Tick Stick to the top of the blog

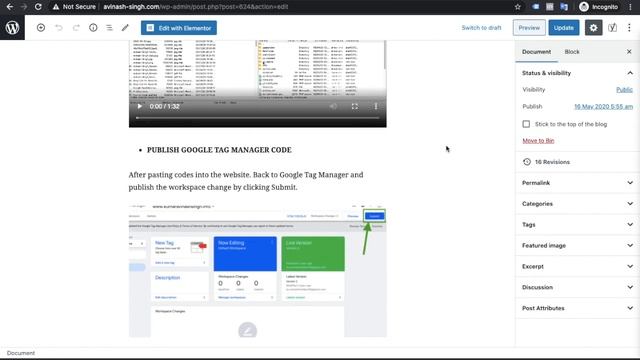526,124
